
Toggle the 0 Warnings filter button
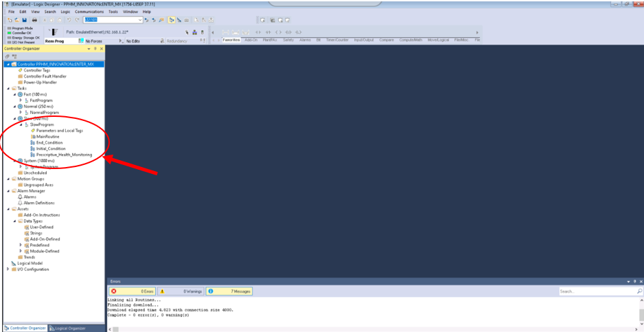(181, 291)
